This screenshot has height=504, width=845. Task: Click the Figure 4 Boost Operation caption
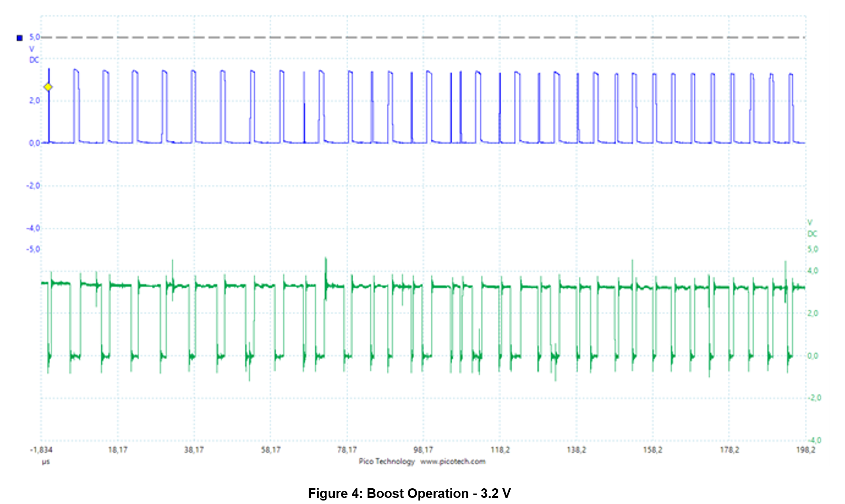coord(409,493)
